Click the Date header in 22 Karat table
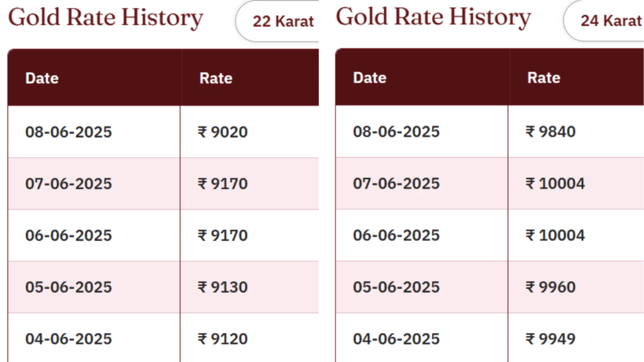 click(x=42, y=78)
